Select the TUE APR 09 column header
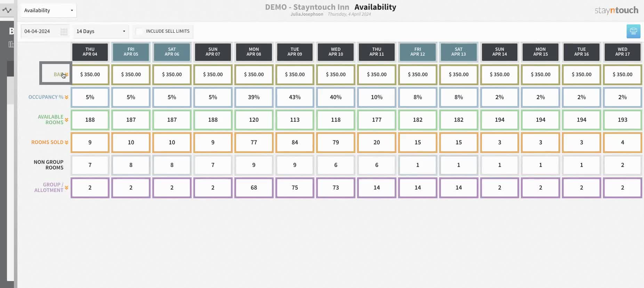The height and width of the screenshot is (288, 644). [x=295, y=52]
